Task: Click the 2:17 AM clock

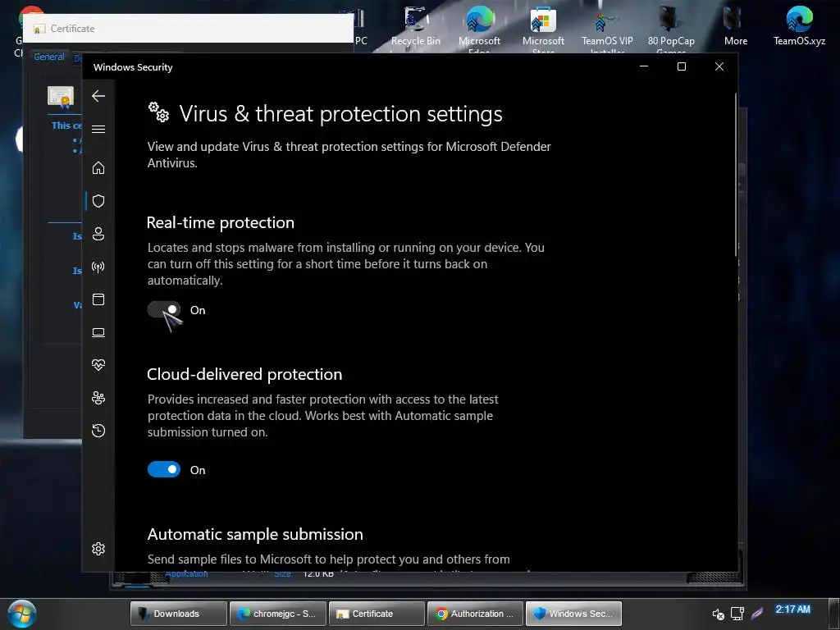Action: coord(793,609)
